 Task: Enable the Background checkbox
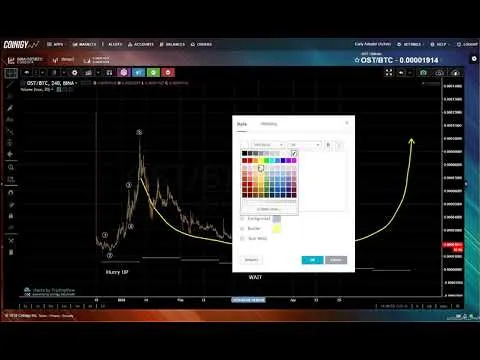tap(242, 219)
